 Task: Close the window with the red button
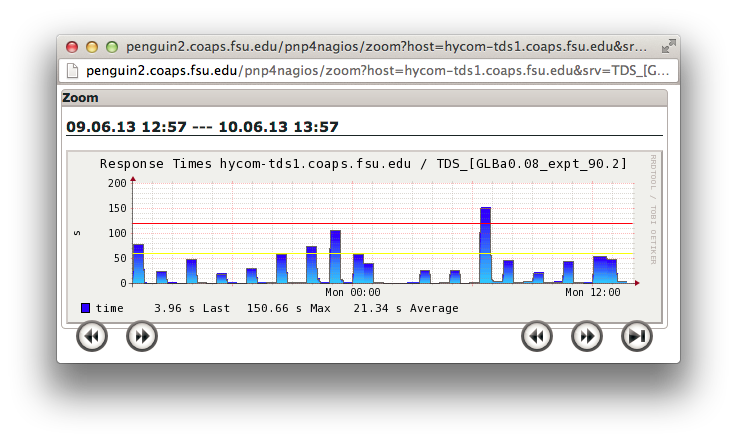tap(72, 47)
